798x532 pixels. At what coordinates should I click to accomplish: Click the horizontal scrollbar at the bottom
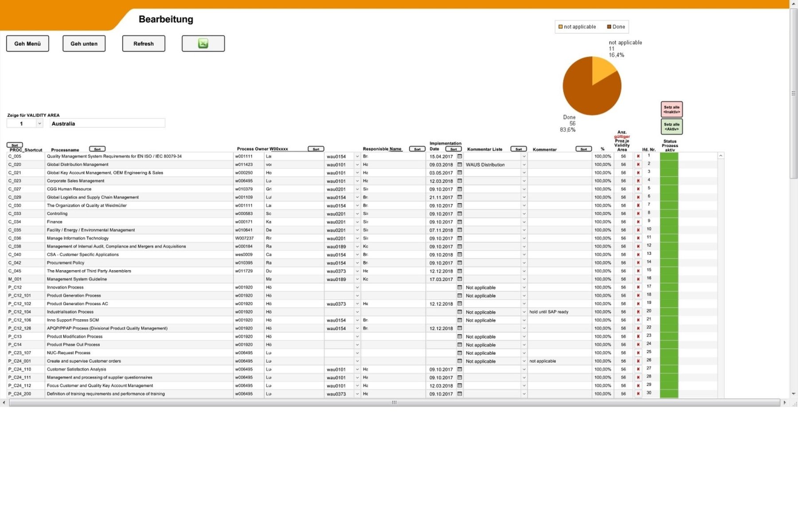[x=394, y=403]
